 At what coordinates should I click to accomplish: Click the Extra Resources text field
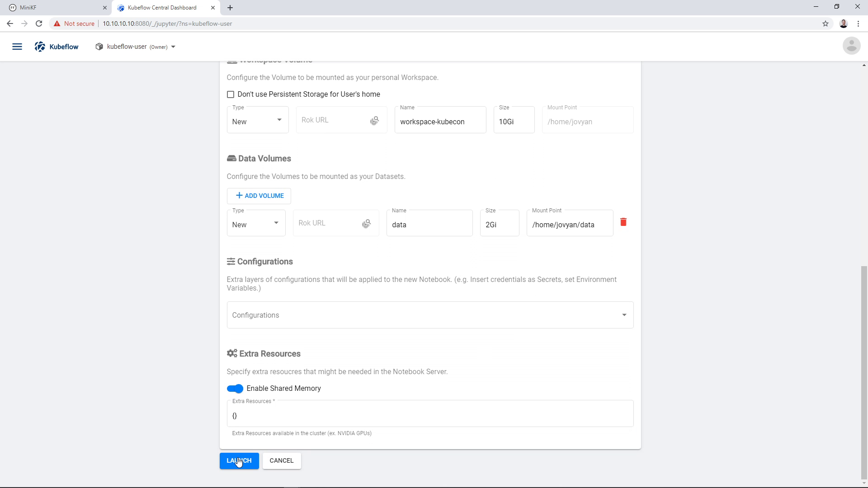[430, 413]
